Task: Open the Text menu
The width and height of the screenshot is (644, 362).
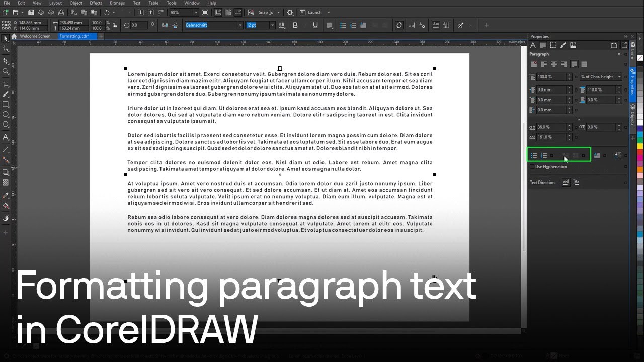Action: pyautogui.click(x=136, y=3)
